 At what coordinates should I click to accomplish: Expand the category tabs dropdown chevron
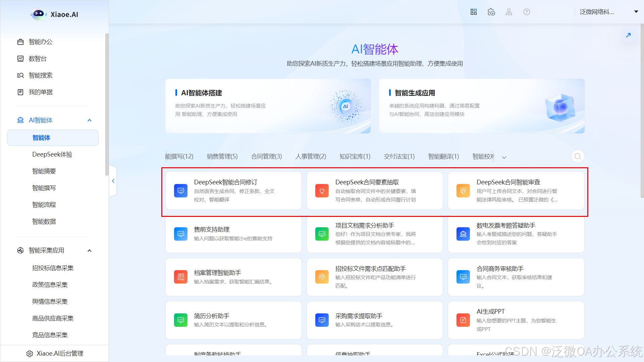click(504, 157)
